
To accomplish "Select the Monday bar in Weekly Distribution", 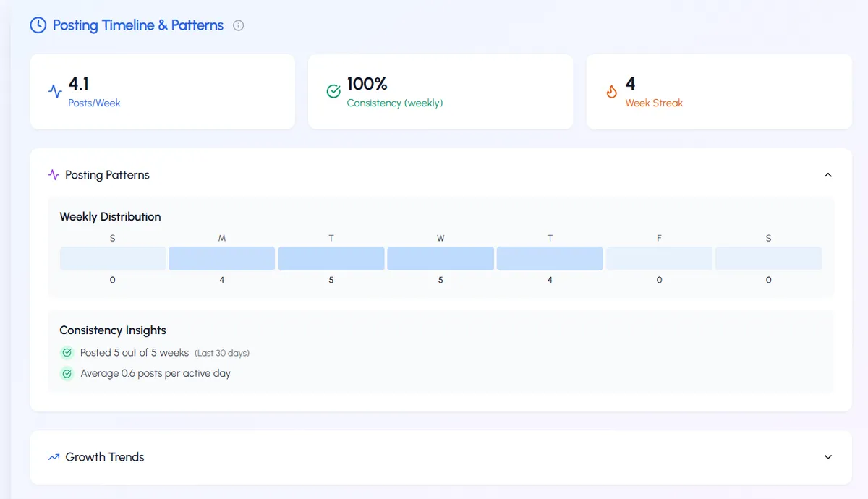I will point(221,258).
